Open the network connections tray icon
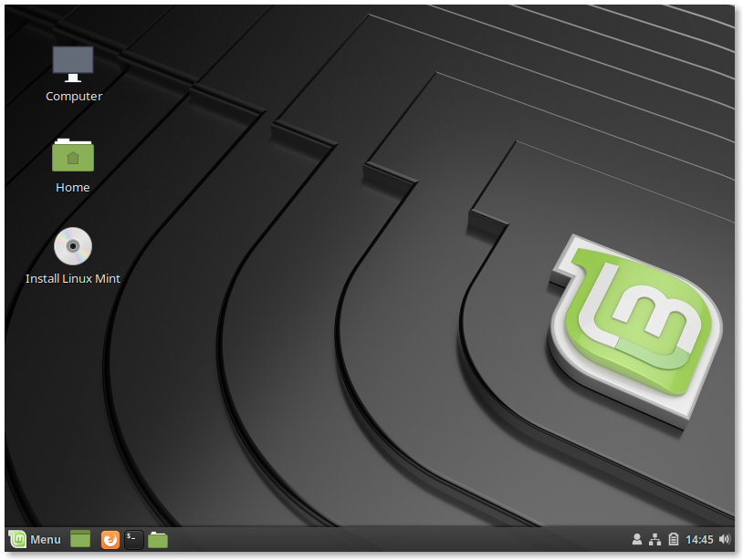Image resolution: width=743 pixels, height=560 pixels. pyautogui.click(x=654, y=539)
